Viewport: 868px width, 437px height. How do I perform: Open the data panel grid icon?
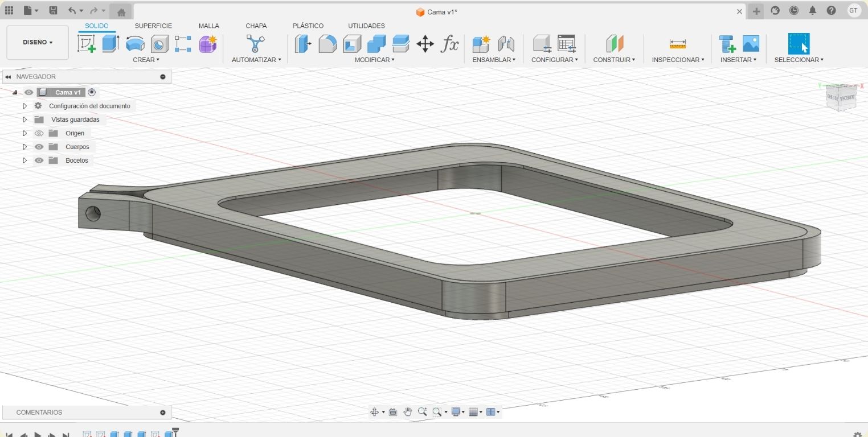(x=9, y=10)
